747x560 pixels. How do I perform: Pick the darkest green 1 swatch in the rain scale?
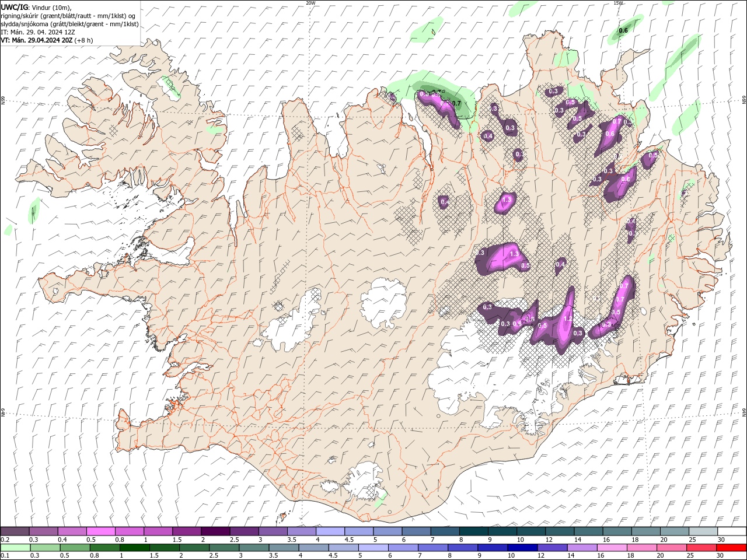point(135,548)
